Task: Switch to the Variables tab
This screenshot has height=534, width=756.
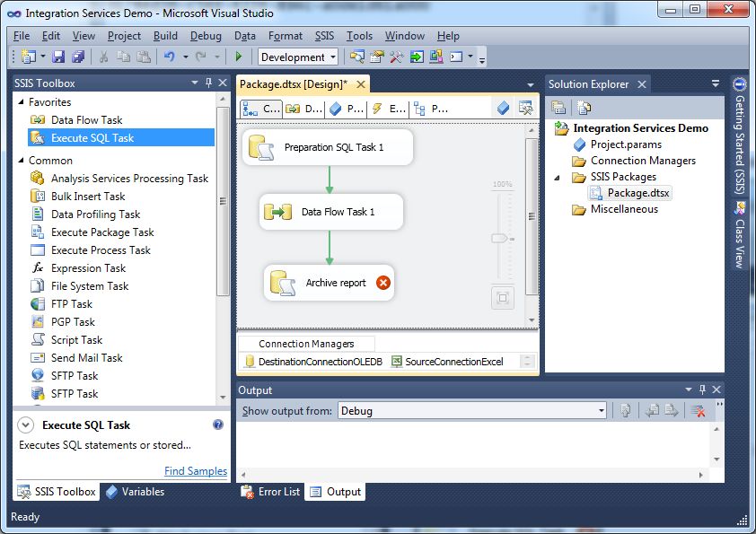Action: click(136, 492)
